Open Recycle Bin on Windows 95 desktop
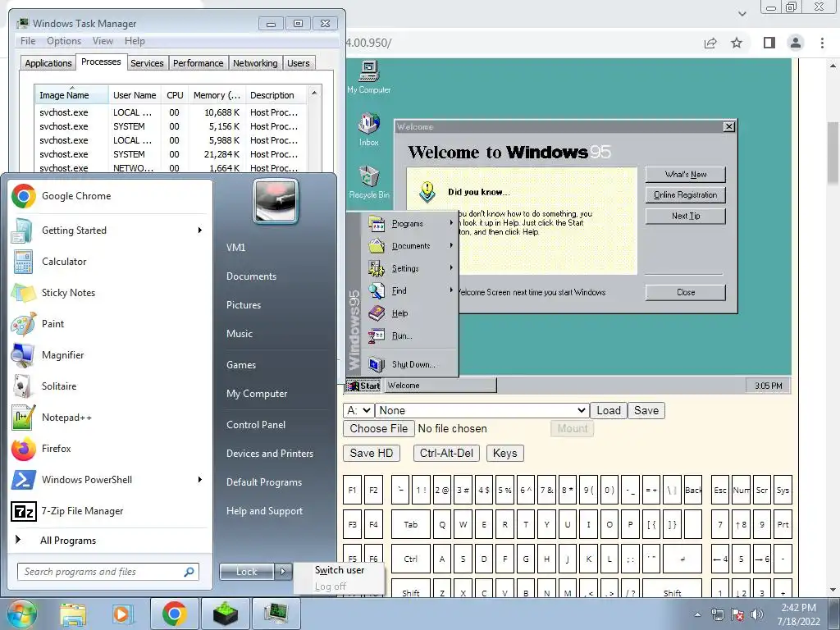Image resolution: width=840 pixels, height=630 pixels. [x=368, y=182]
